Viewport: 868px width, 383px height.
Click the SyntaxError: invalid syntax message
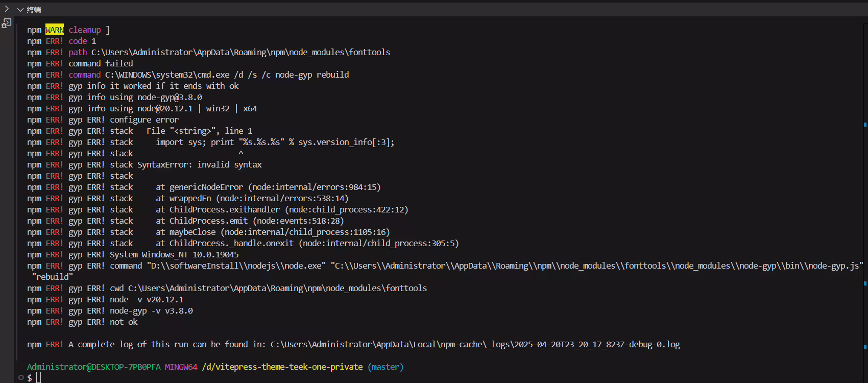click(x=200, y=165)
